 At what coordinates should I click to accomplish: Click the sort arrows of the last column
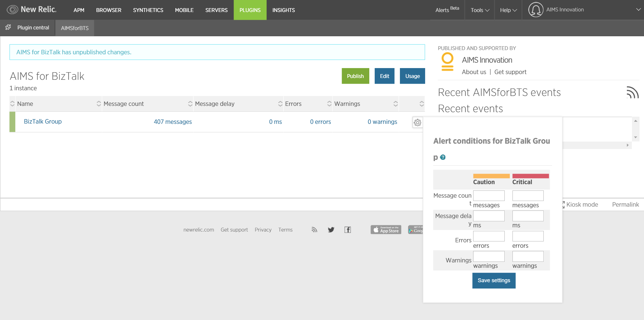[x=422, y=104]
